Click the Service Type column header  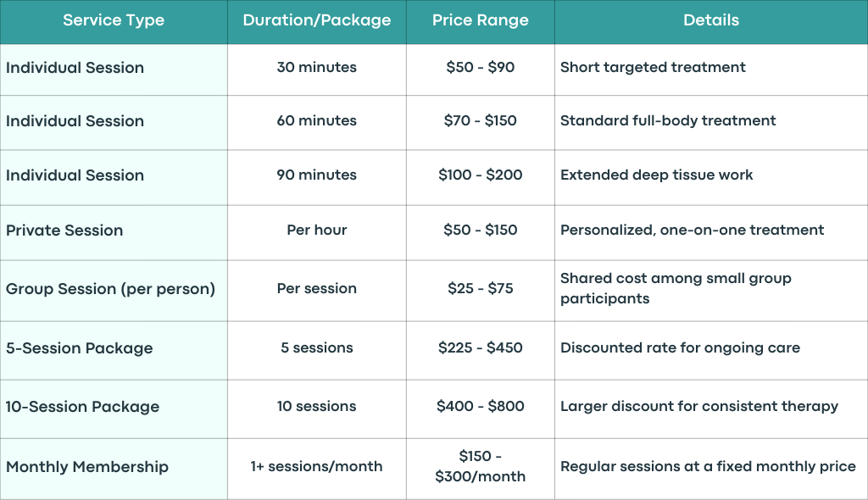(114, 20)
